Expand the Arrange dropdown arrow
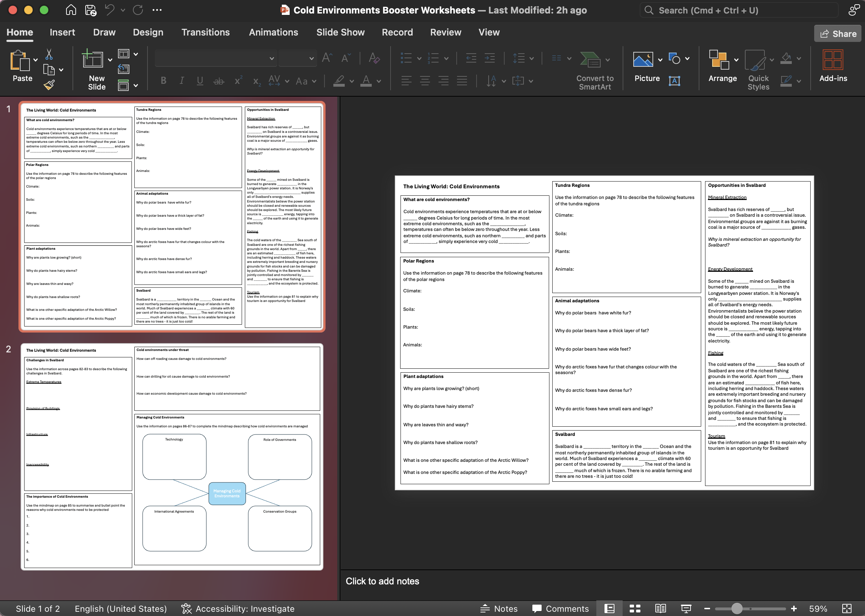Viewport: 865px width, 616px height. 736,60
